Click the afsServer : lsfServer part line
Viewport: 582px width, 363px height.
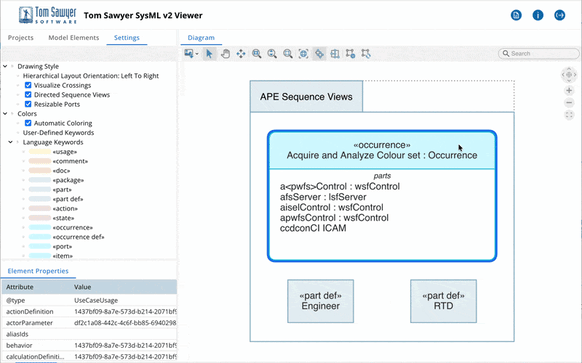323,197
